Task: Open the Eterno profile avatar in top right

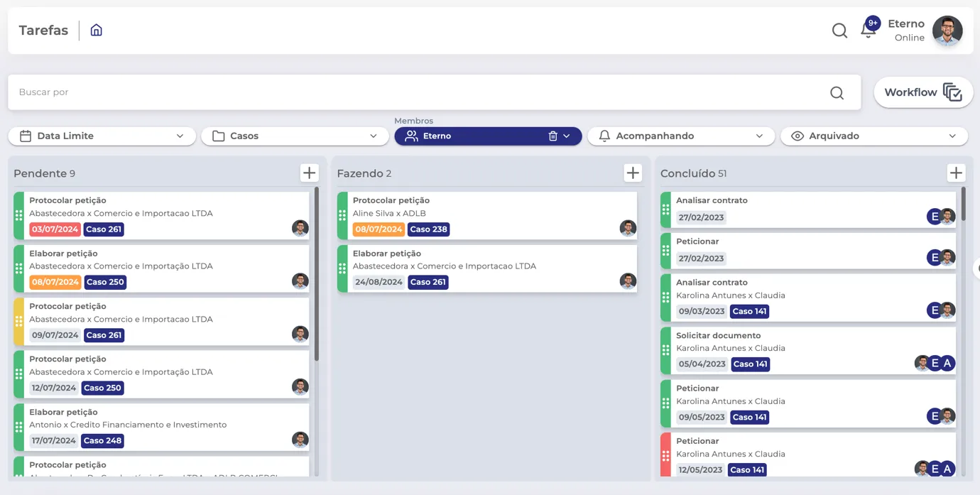Action: [948, 31]
